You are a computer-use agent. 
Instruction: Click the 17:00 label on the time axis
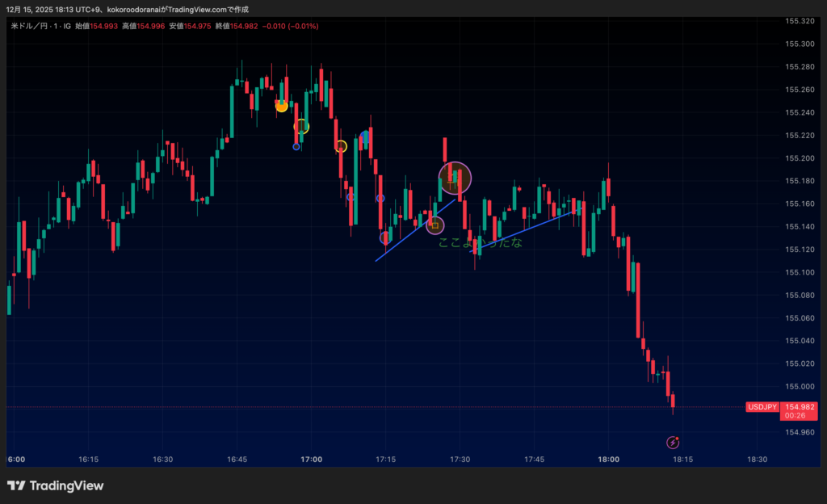click(x=311, y=459)
